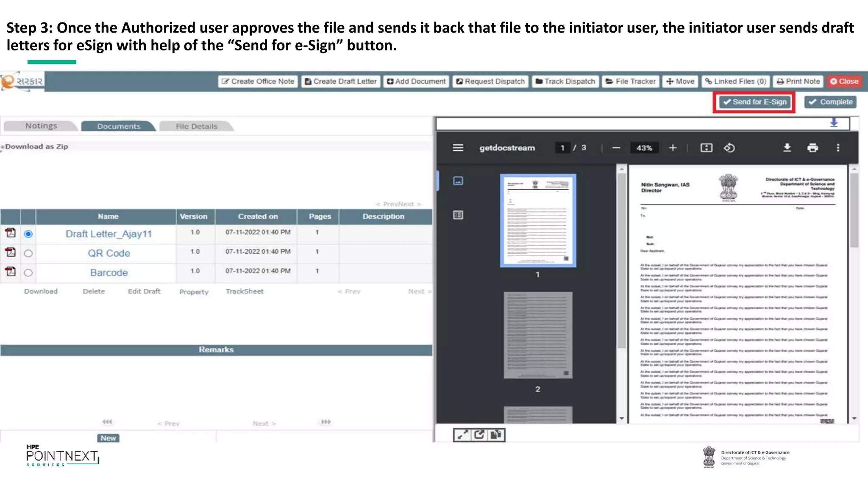868x488 pixels.
Task: Open the PDF viewer three-dot more options
Action: (x=838, y=148)
